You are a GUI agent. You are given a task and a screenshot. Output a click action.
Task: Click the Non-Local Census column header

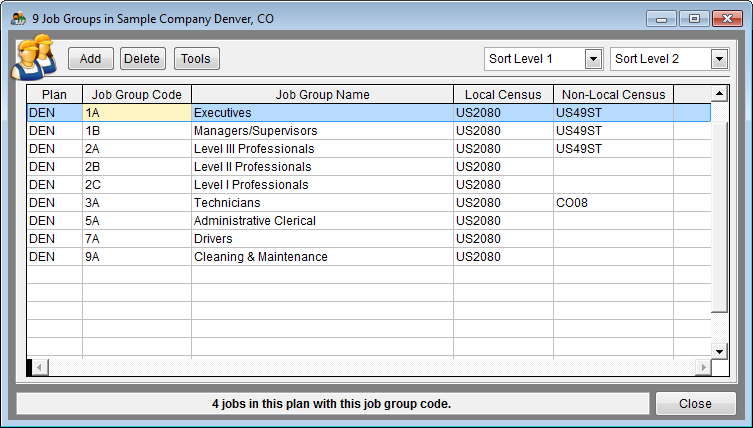click(x=614, y=95)
